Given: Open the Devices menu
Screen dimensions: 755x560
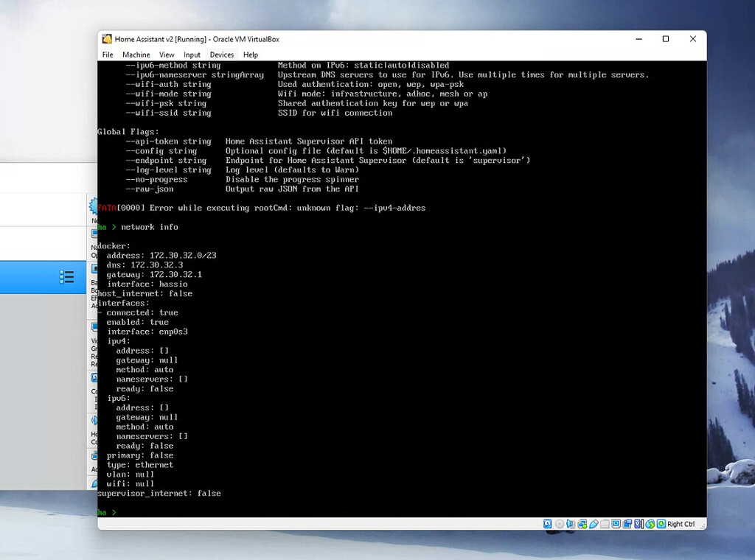Looking at the screenshot, I should coord(221,55).
